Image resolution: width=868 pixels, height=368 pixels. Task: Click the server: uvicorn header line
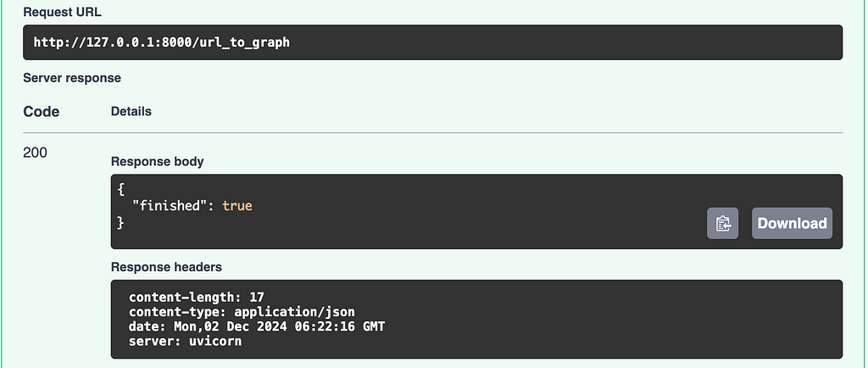186,341
